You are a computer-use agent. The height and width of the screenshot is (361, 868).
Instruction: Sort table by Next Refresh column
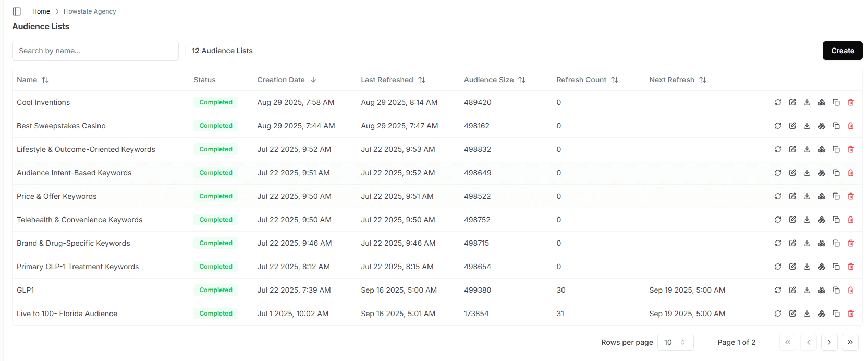click(x=678, y=80)
